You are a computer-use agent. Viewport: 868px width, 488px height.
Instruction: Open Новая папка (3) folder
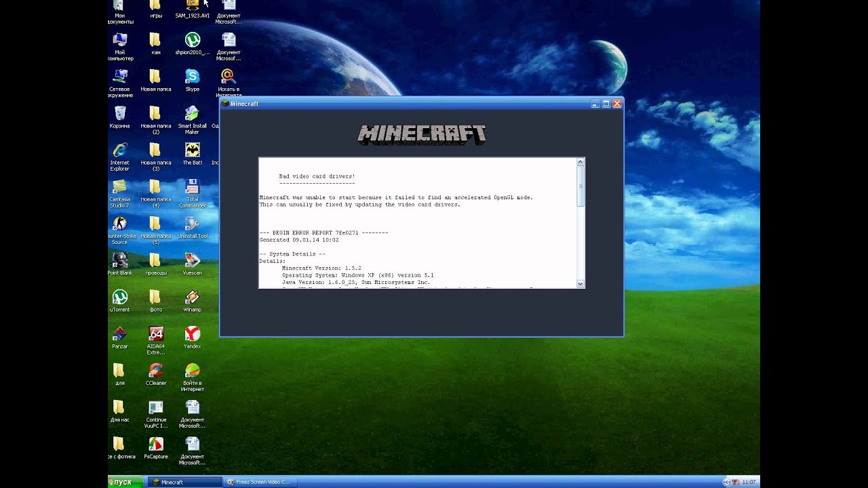pos(155,157)
